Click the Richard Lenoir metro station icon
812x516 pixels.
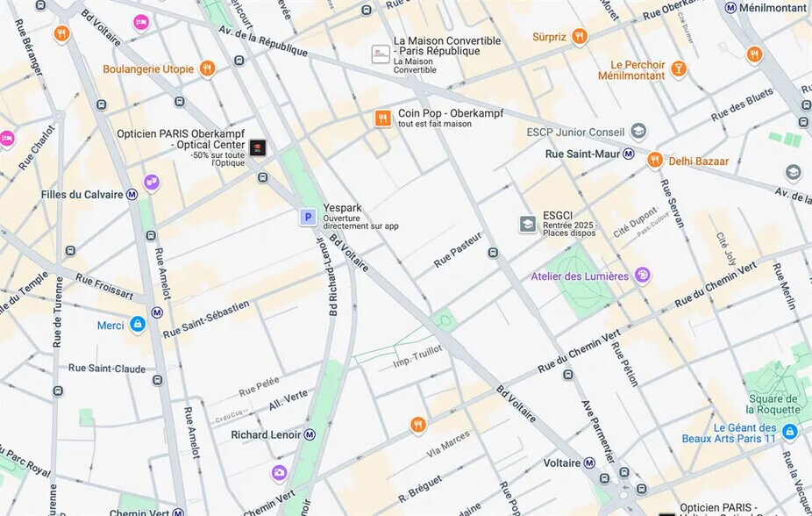(x=310, y=434)
